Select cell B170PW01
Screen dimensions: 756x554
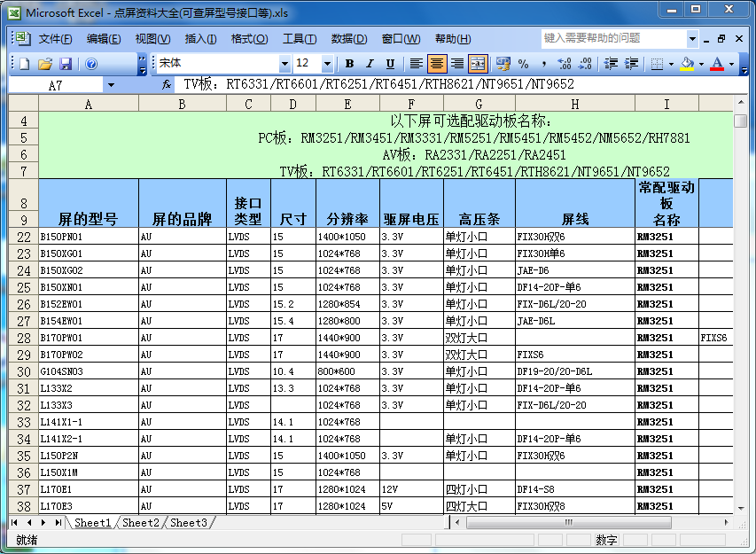pyautogui.click(x=89, y=338)
